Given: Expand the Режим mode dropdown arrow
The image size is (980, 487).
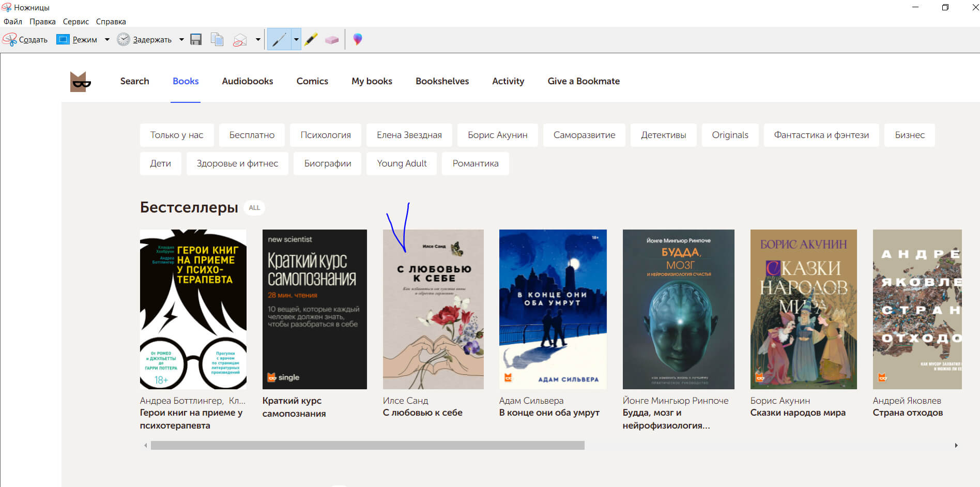Looking at the screenshot, I should (x=107, y=39).
